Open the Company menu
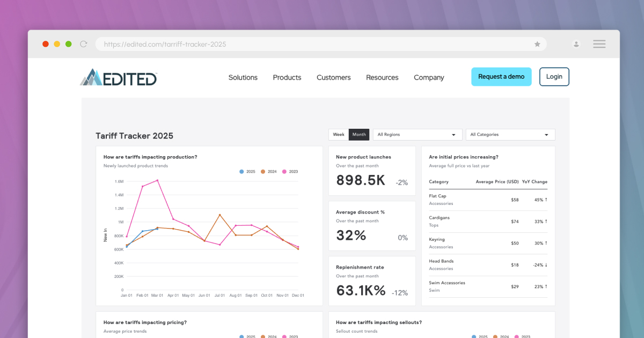Viewport: 644px width, 338px height. [429, 77]
